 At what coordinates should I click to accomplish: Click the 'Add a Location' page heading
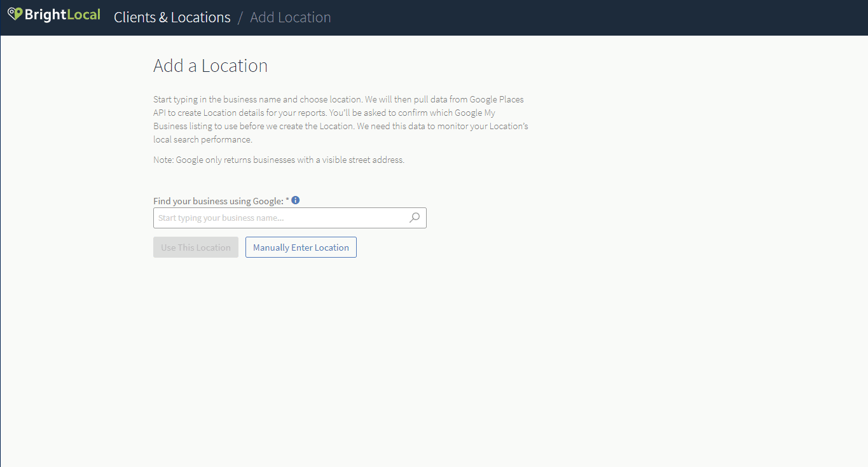pyautogui.click(x=210, y=66)
